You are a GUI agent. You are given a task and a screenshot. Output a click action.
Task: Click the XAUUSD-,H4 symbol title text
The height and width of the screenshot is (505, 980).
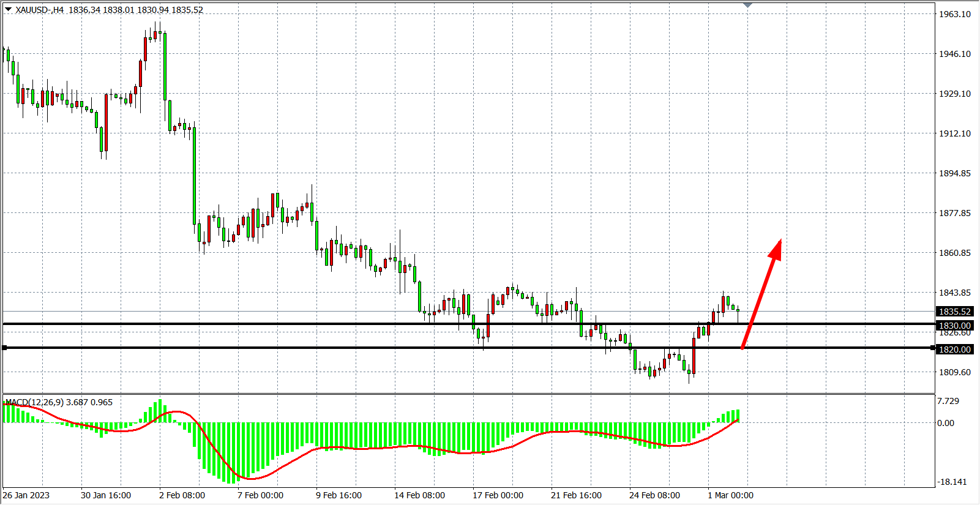pos(40,10)
